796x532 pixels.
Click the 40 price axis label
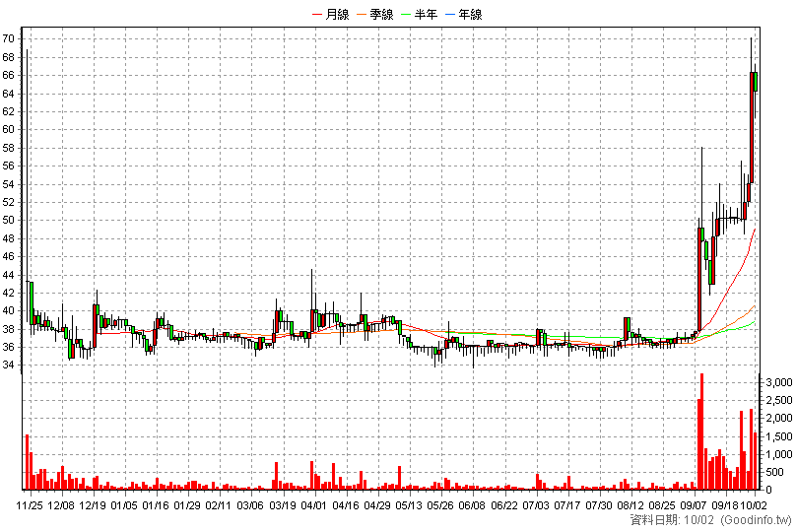pos(9,311)
